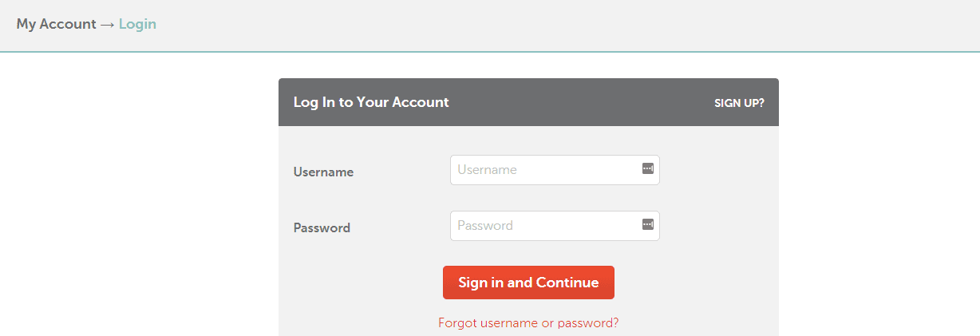Go to My Account in breadcrumb
This screenshot has height=336, width=980.
coord(56,24)
